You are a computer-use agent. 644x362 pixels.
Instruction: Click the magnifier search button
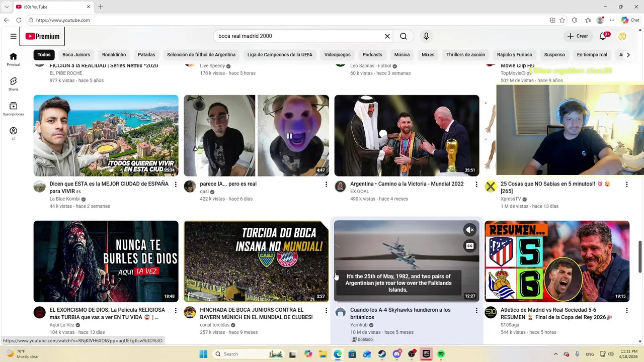tap(404, 36)
